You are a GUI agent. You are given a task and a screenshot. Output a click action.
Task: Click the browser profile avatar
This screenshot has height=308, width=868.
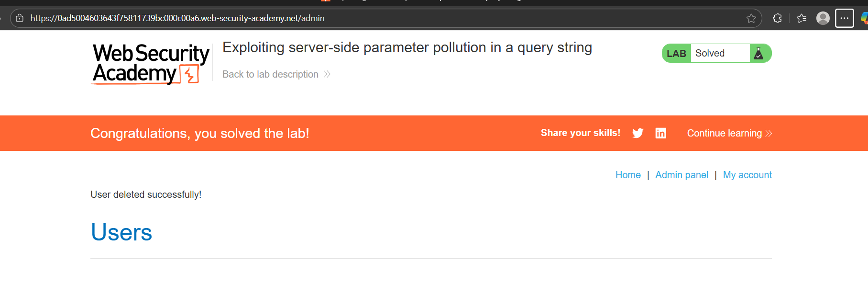[x=823, y=18]
